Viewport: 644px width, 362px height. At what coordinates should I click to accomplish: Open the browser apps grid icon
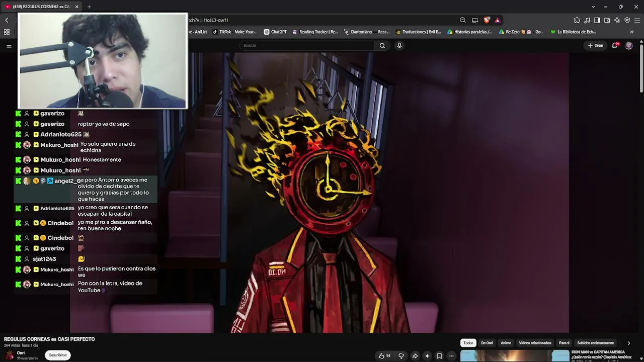point(7,32)
